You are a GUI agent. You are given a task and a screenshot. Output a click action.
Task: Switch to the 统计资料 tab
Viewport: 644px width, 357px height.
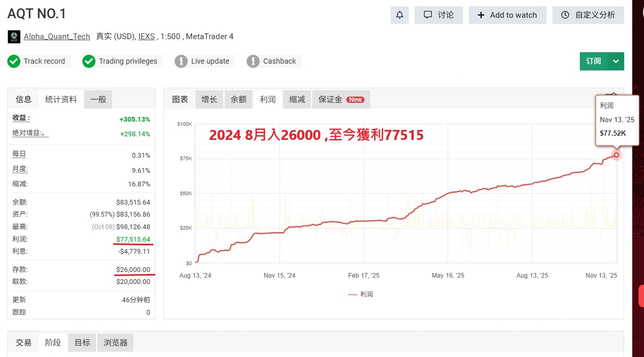[x=60, y=99]
